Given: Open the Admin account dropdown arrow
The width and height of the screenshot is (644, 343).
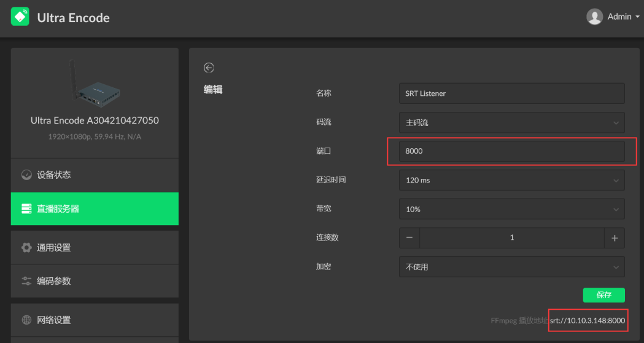Looking at the screenshot, I should tap(637, 17).
